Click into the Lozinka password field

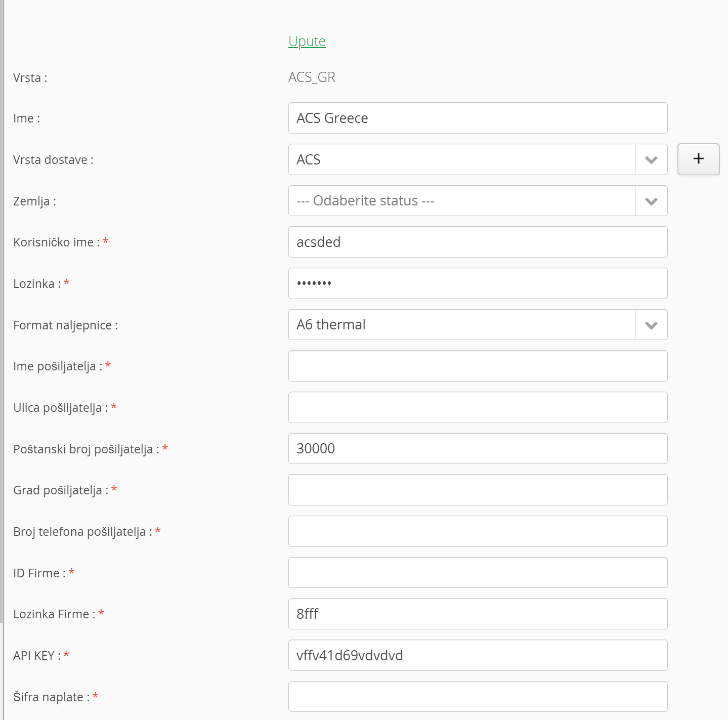pos(478,283)
